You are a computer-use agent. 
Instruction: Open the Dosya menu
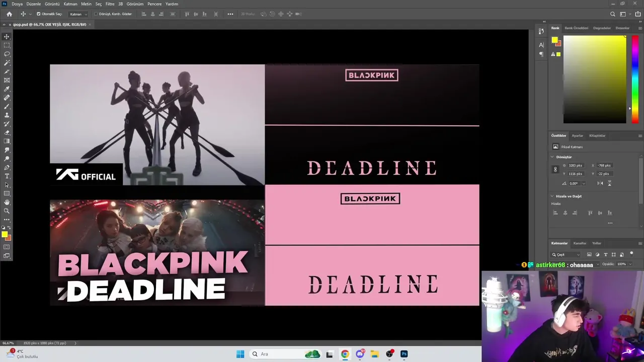click(x=17, y=4)
